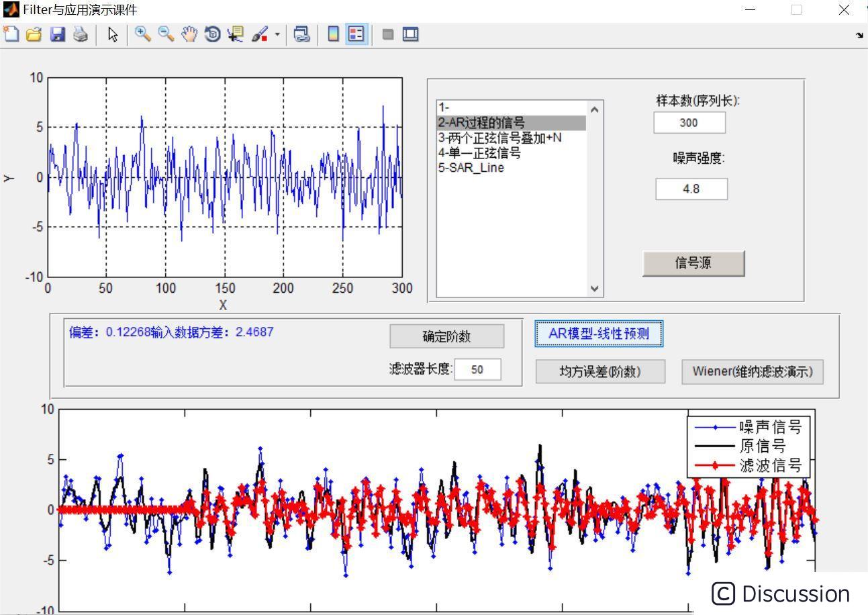
Task: Click the X axis label of upper plot
Action: click(223, 305)
